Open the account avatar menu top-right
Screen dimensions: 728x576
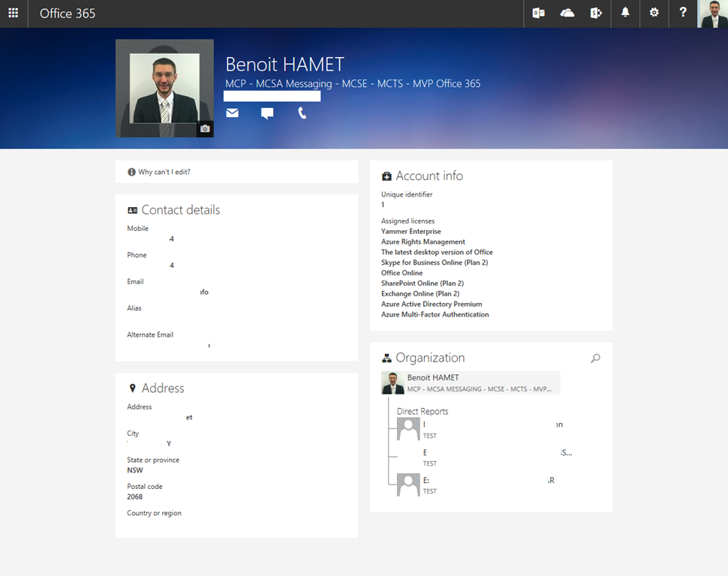coord(711,13)
